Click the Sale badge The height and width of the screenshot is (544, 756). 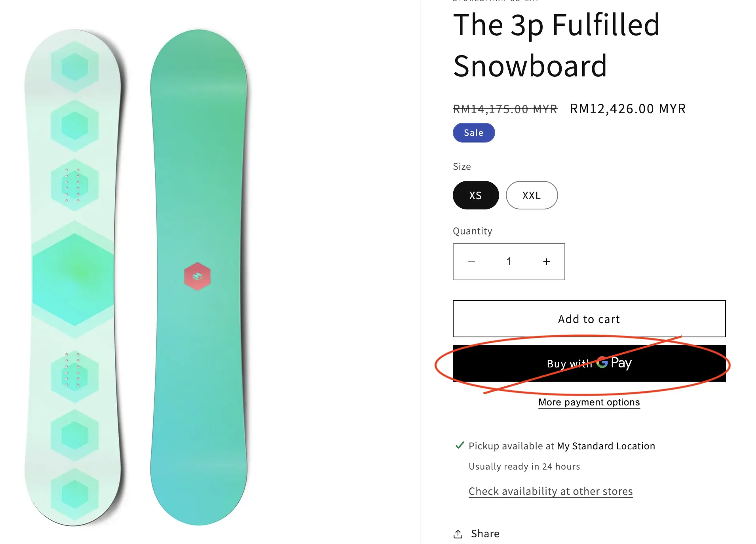(473, 133)
